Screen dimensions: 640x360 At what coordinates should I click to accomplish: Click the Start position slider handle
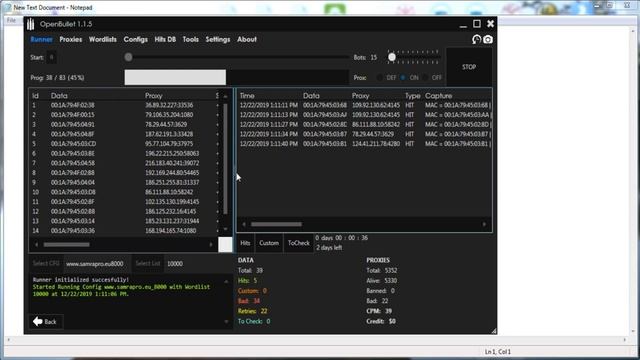[128, 57]
